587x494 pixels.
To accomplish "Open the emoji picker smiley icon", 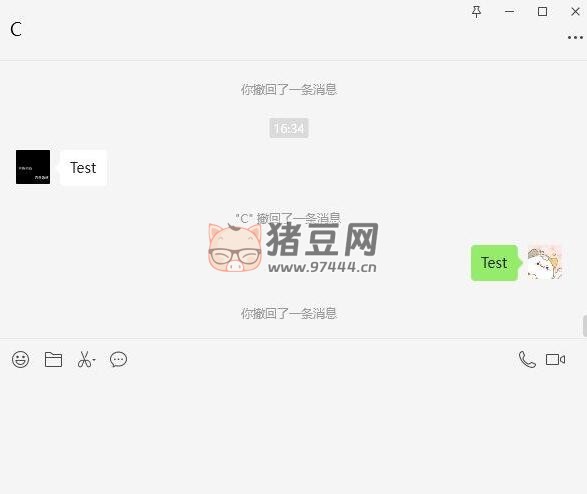I will 20,360.
